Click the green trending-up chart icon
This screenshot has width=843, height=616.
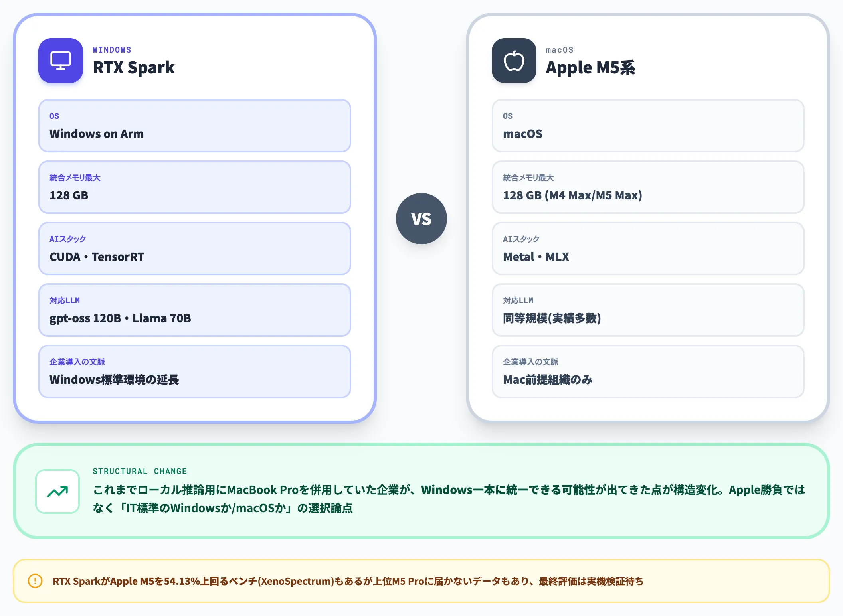tap(57, 492)
